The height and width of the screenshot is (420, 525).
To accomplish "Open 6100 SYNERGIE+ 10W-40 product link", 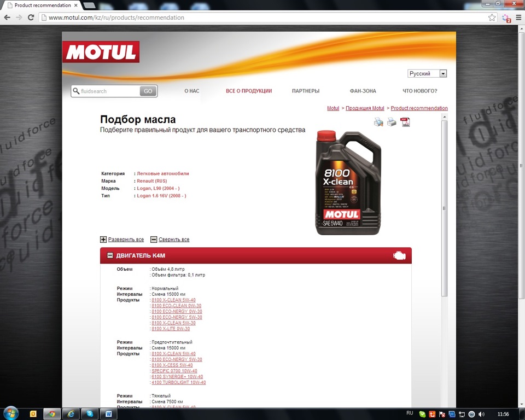I will pos(177,376).
